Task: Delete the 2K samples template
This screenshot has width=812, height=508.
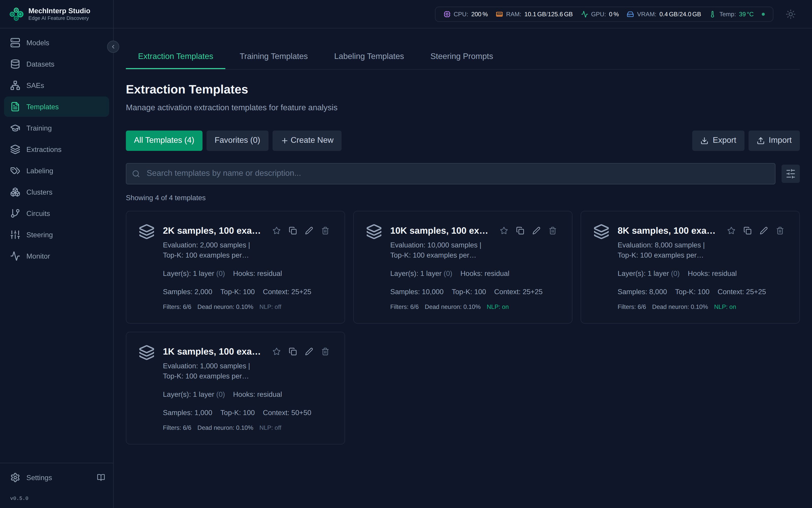Action: click(x=325, y=230)
